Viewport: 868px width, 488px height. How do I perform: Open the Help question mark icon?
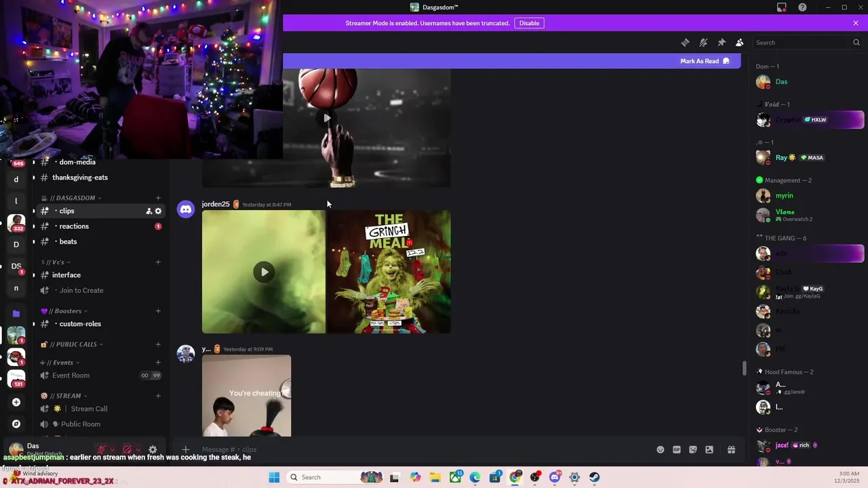[x=803, y=7]
